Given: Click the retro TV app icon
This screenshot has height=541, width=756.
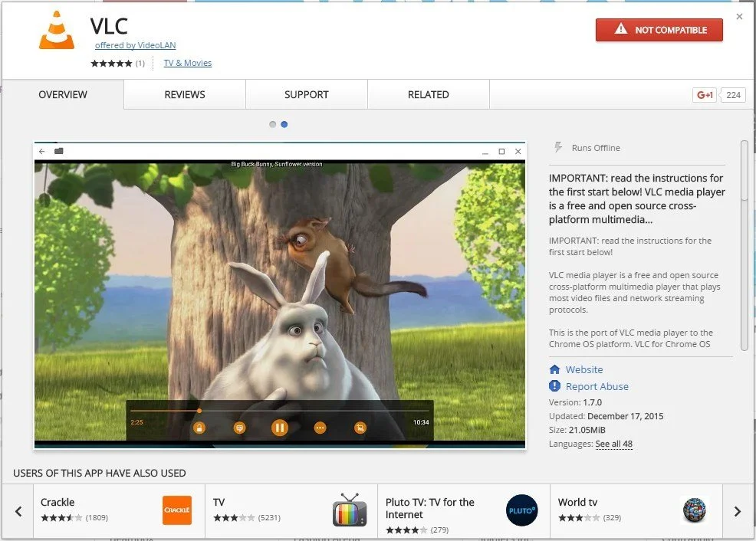Looking at the screenshot, I should tap(350, 510).
